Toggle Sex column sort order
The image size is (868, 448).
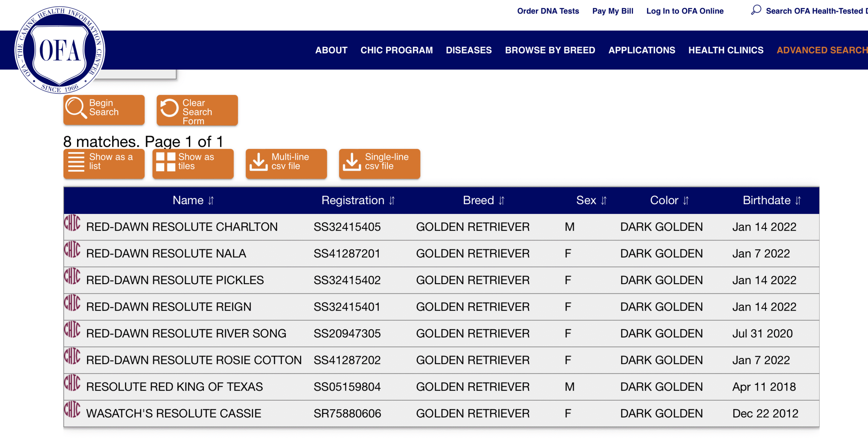(604, 201)
